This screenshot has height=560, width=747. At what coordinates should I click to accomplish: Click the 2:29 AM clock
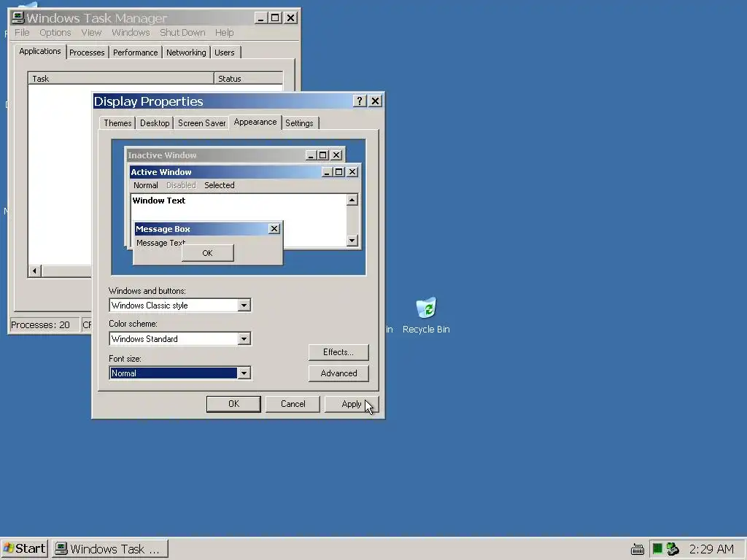tap(711, 548)
